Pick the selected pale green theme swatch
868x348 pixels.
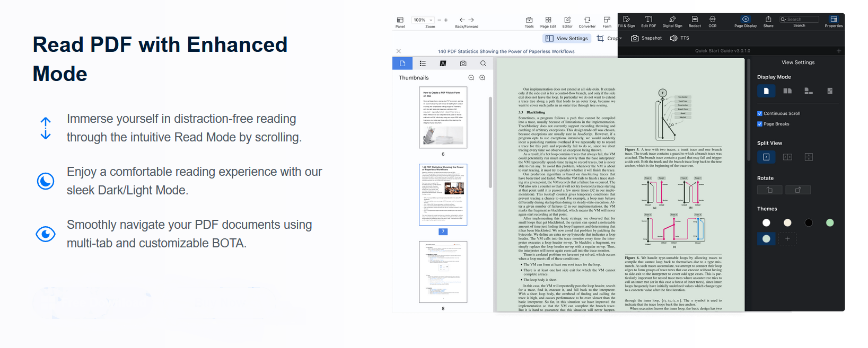pos(766,239)
